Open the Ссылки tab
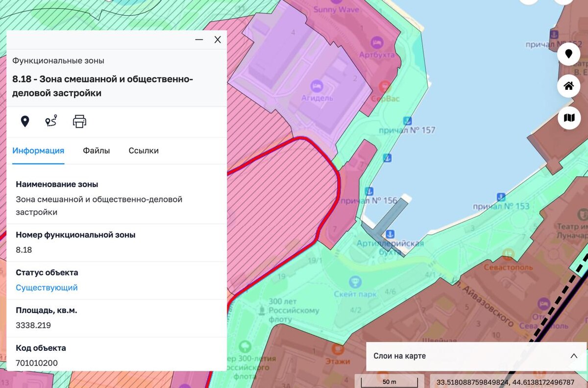Image resolution: width=588 pixels, height=388 pixels. click(x=144, y=150)
